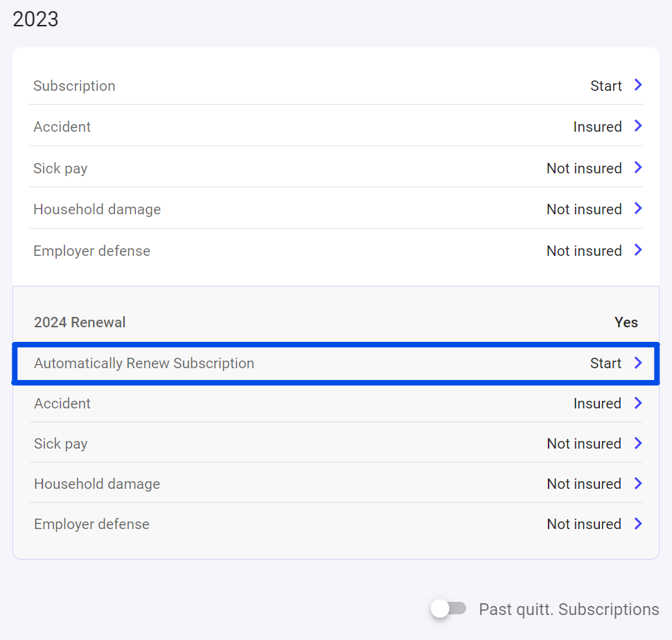Click the chevron for 2023 Employer defense

tap(638, 250)
